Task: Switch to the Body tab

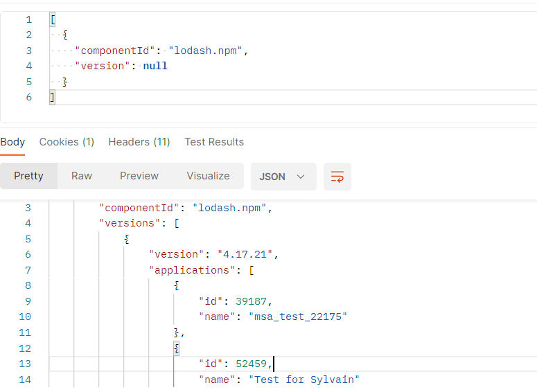Action: tap(12, 142)
